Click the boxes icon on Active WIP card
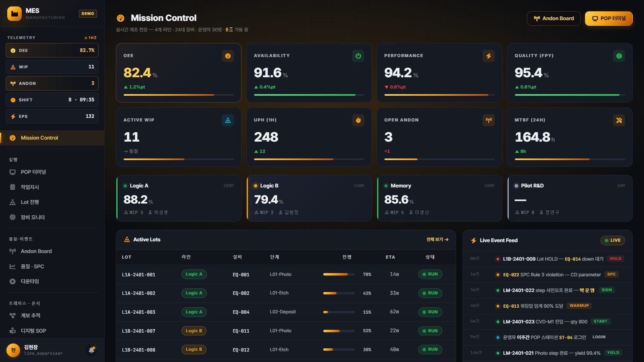The height and width of the screenshot is (362, 644). [228, 120]
